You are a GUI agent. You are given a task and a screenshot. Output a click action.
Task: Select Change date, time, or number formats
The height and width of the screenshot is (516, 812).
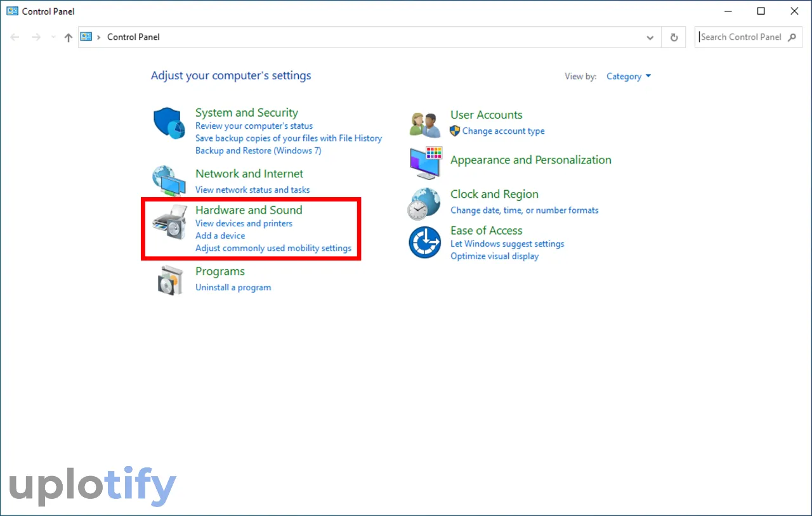tap(524, 210)
